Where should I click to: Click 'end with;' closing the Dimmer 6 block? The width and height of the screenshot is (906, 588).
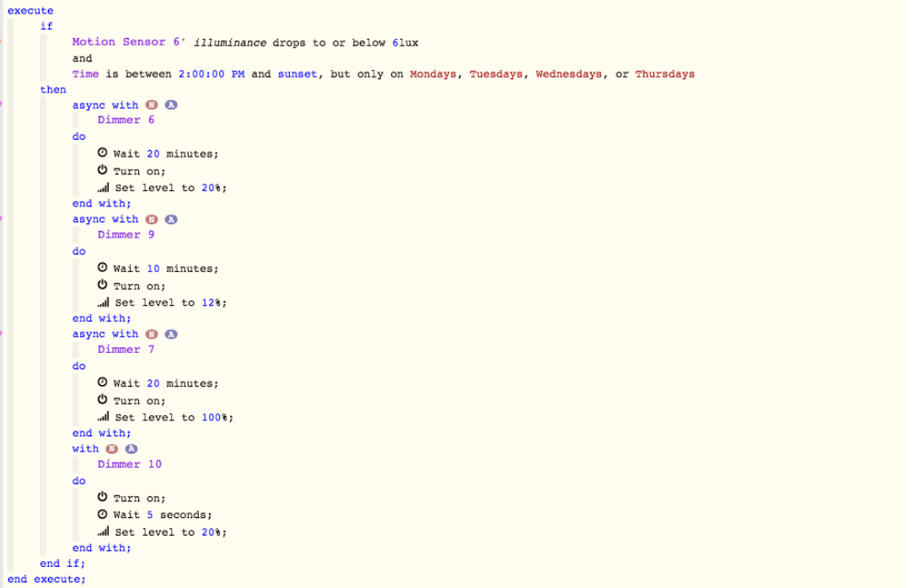[102, 203]
